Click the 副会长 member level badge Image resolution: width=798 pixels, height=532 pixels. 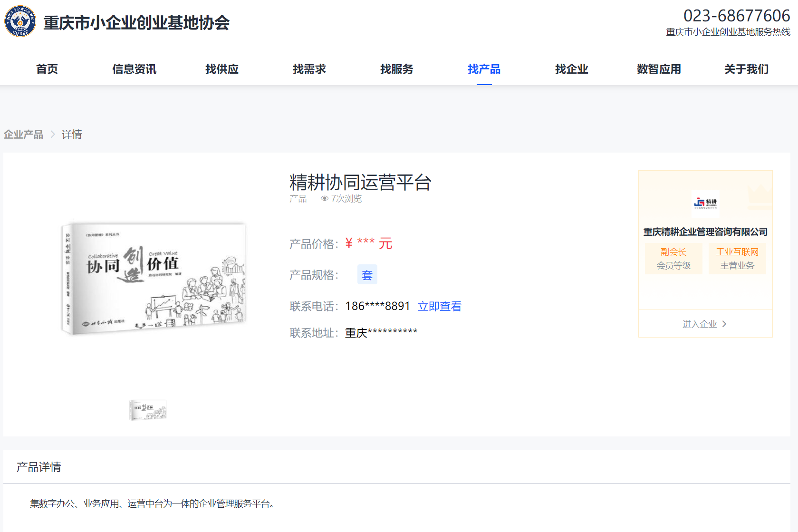tap(673, 259)
